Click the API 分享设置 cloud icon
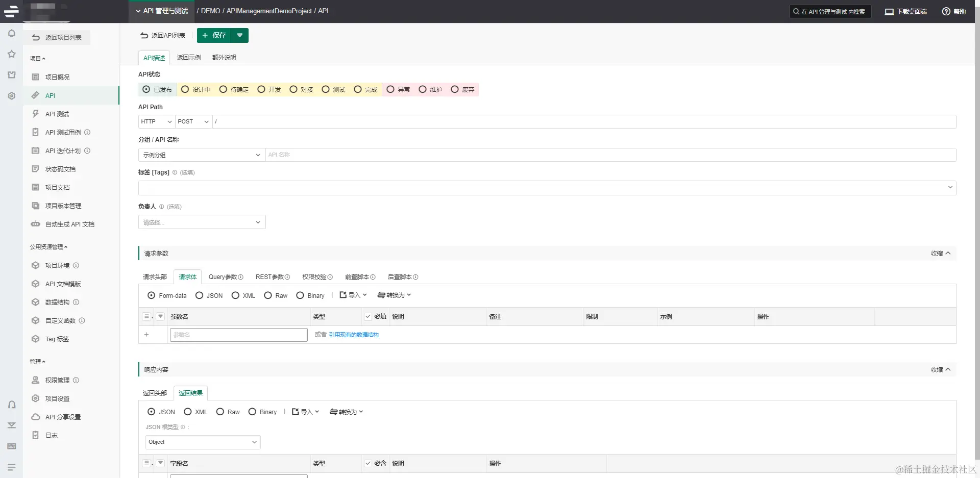980x478 pixels. click(35, 417)
